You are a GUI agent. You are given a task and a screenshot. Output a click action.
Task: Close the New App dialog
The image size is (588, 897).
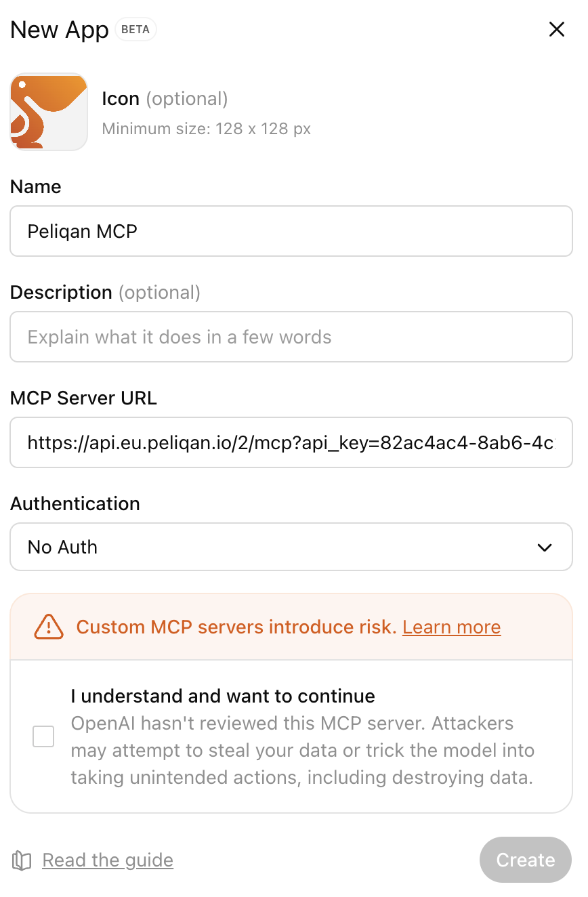click(x=556, y=29)
